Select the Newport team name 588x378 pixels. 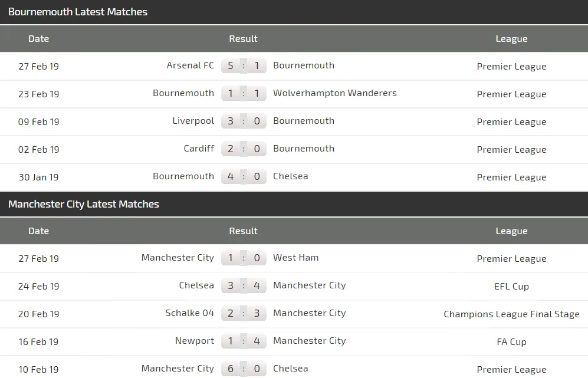click(195, 341)
